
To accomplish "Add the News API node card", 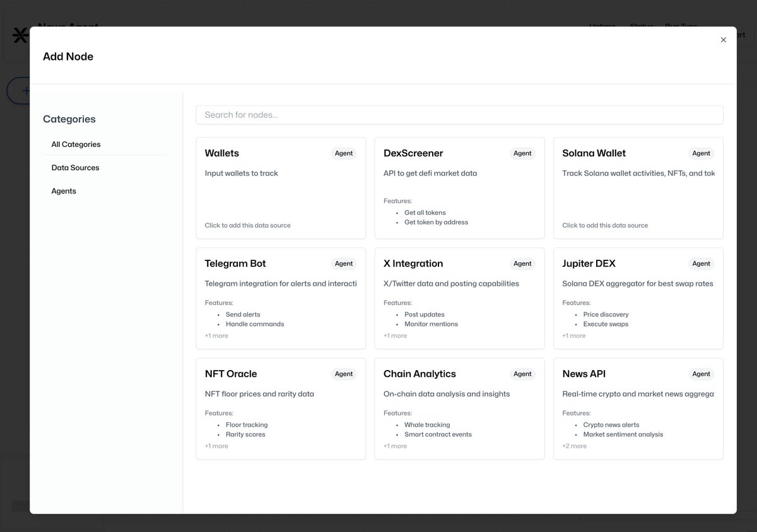I will click(638, 408).
